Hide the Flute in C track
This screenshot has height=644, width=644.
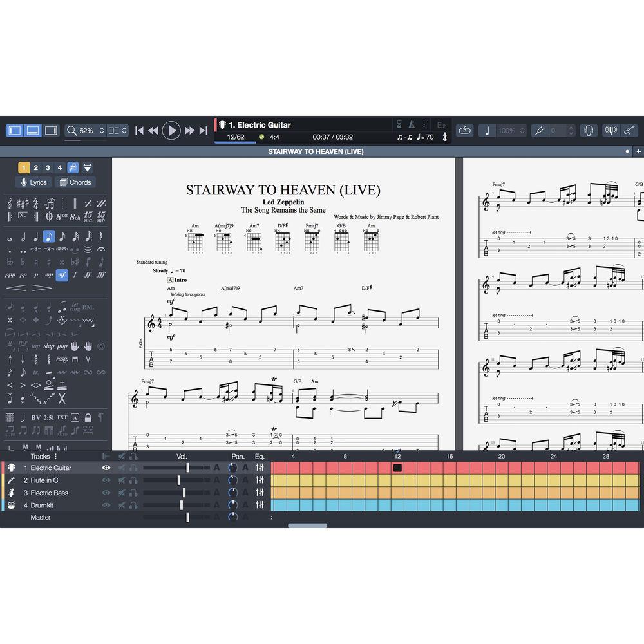point(106,480)
